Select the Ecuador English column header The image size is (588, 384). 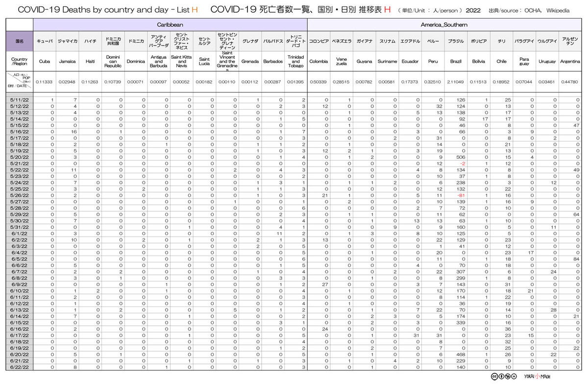[x=410, y=62]
